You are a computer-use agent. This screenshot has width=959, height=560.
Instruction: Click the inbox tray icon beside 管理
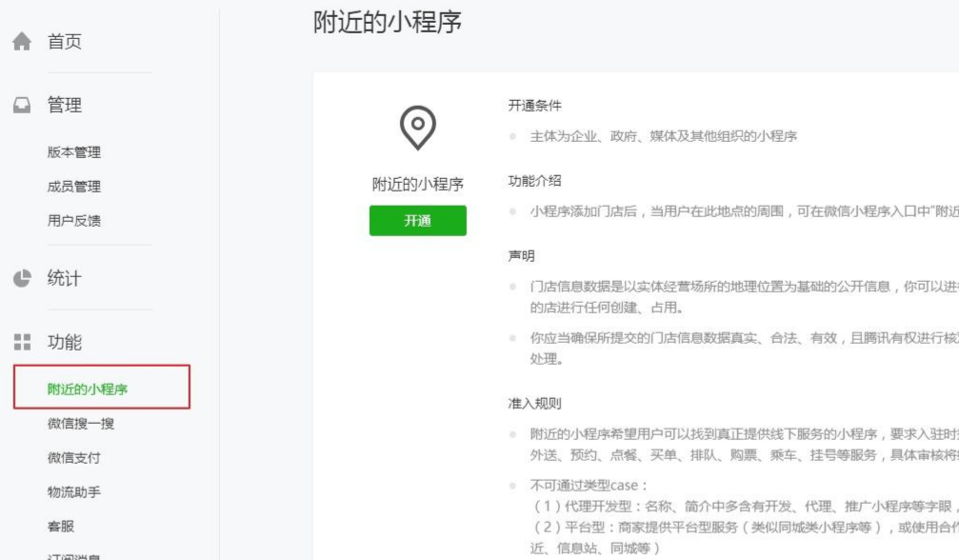[x=22, y=105]
